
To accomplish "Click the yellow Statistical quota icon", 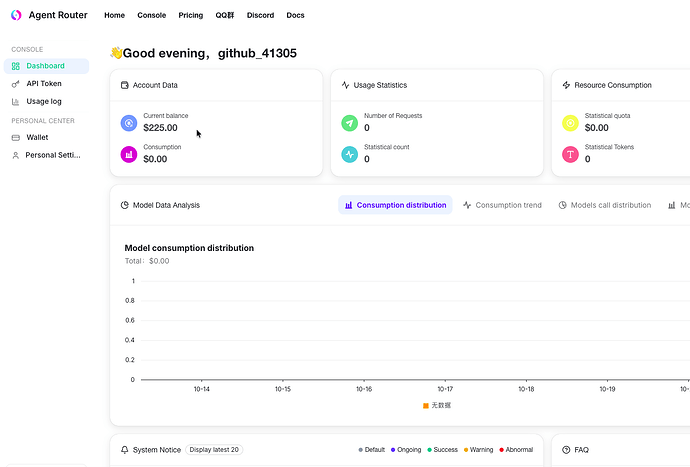I will coord(570,123).
